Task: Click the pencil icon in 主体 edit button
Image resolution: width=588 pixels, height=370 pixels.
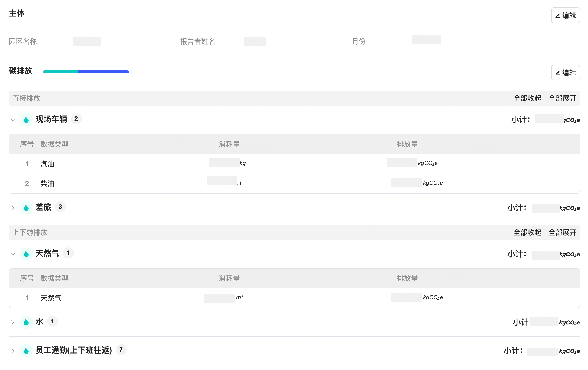Action: (558, 16)
